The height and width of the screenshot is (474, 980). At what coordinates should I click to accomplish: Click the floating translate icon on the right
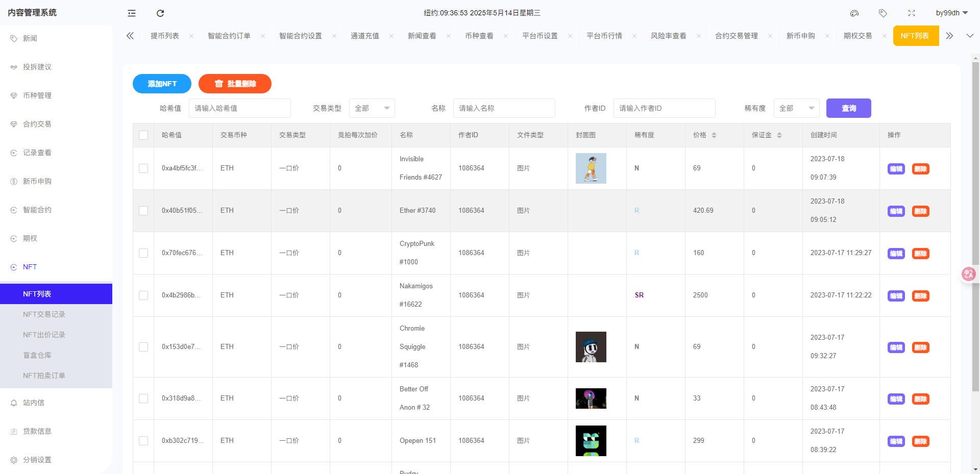[968, 274]
